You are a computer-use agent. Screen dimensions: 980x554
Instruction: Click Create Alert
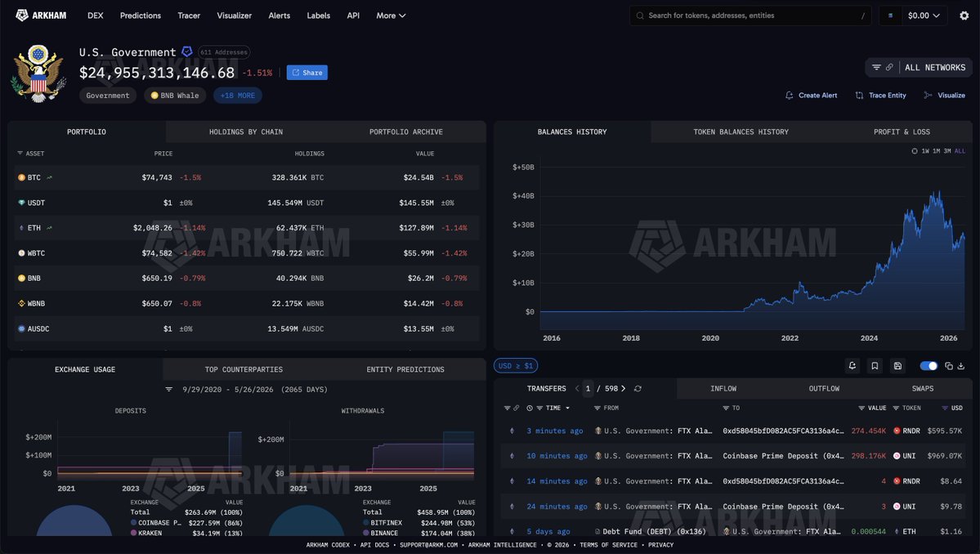(x=812, y=95)
